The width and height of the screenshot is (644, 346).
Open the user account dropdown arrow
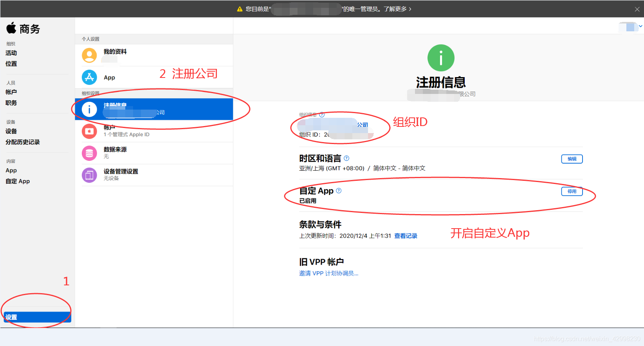(640, 26)
